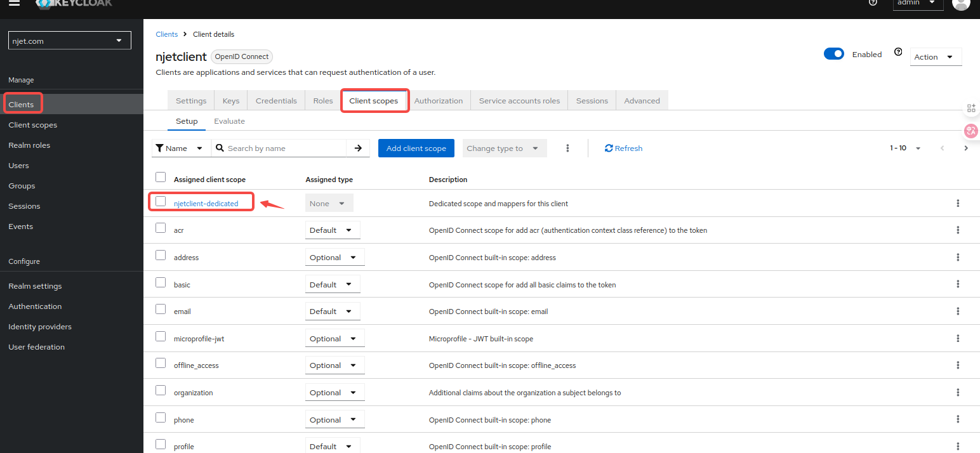Open the njet.com realm dropdown
Image resolution: width=980 pixels, height=453 pixels.
pos(69,41)
